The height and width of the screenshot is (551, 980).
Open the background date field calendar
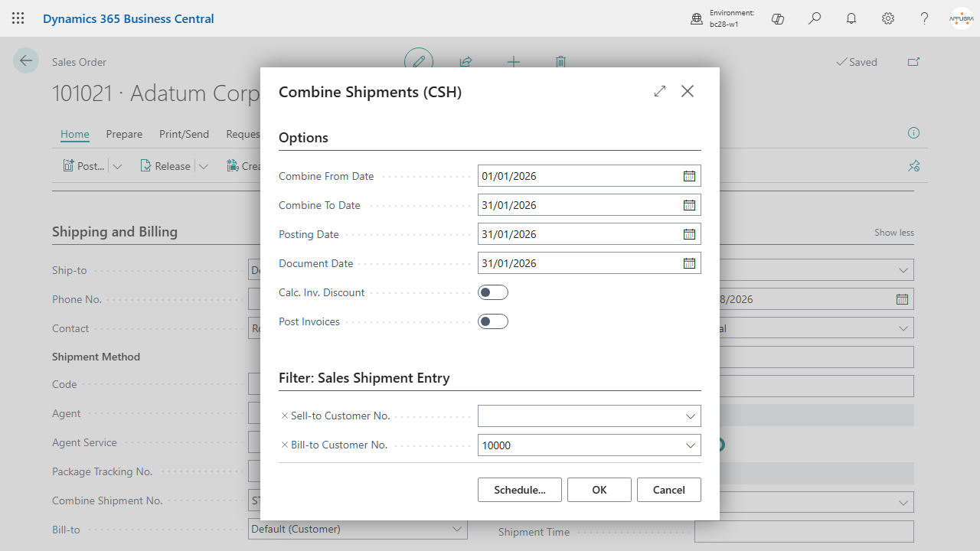tap(902, 299)
